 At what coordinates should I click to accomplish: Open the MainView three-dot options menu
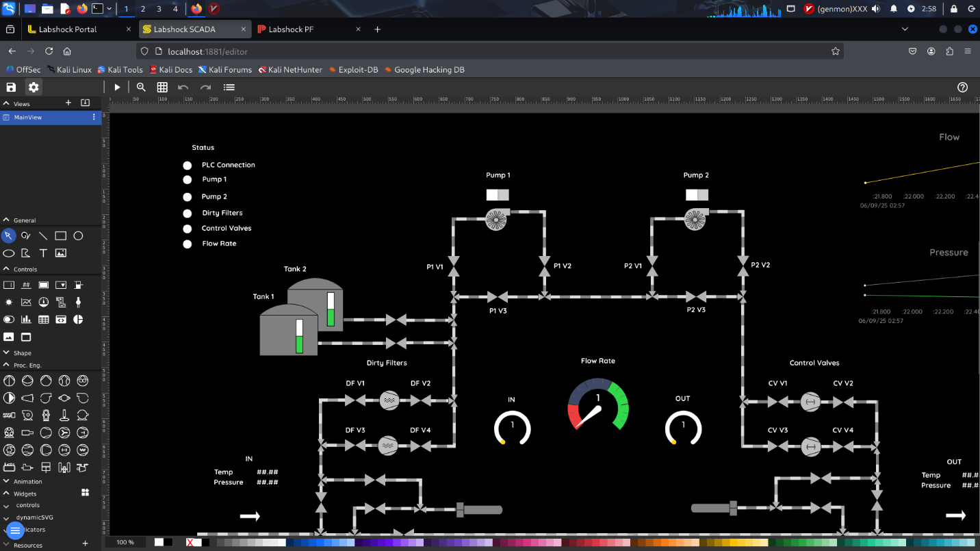pyautogui.click(x=94, y=118)
